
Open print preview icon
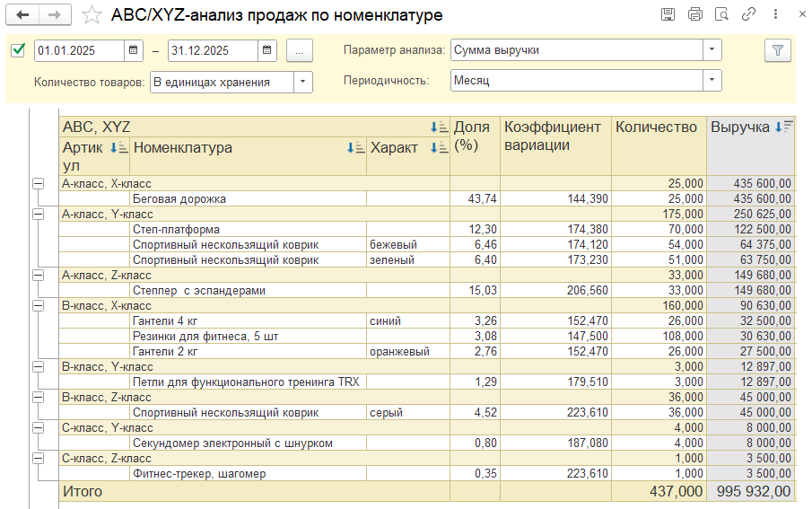tap(721, 14)
